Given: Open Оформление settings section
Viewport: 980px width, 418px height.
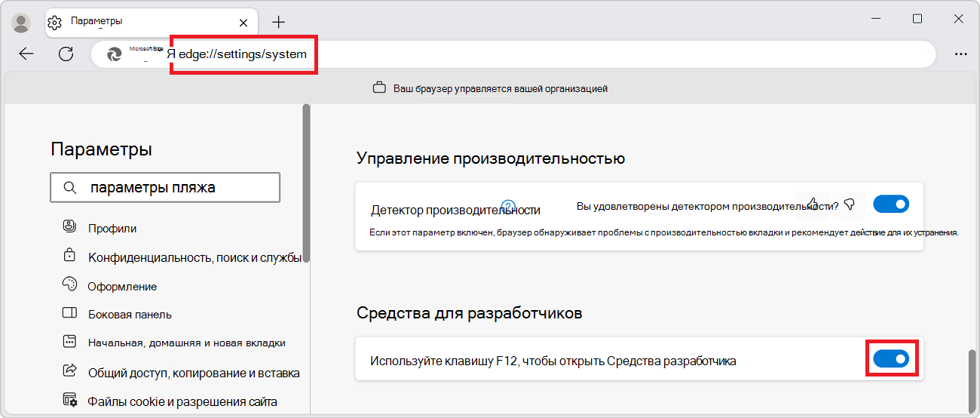Looking at the screenshot, I should [x=123, y=287].
